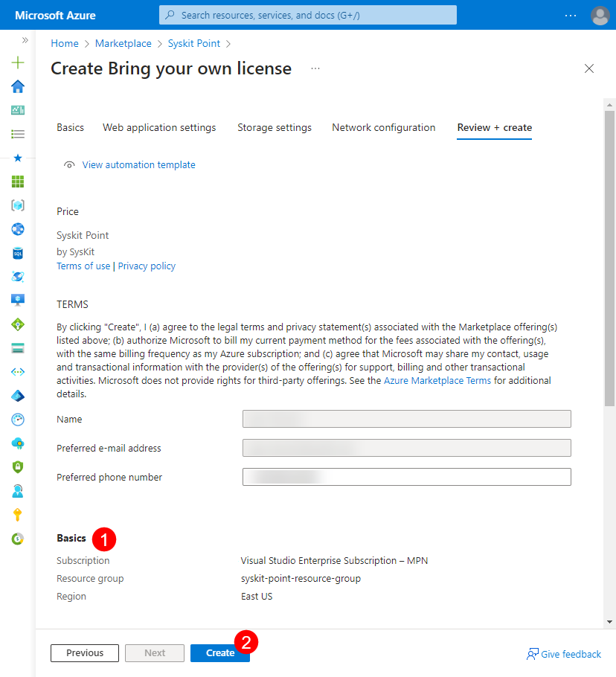
Task: Click the Create button
Action: click(x=219, y=652)
